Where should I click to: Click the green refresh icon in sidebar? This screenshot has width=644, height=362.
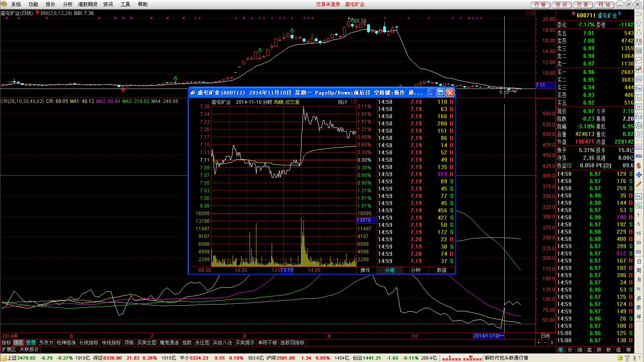tap(639, 206)
